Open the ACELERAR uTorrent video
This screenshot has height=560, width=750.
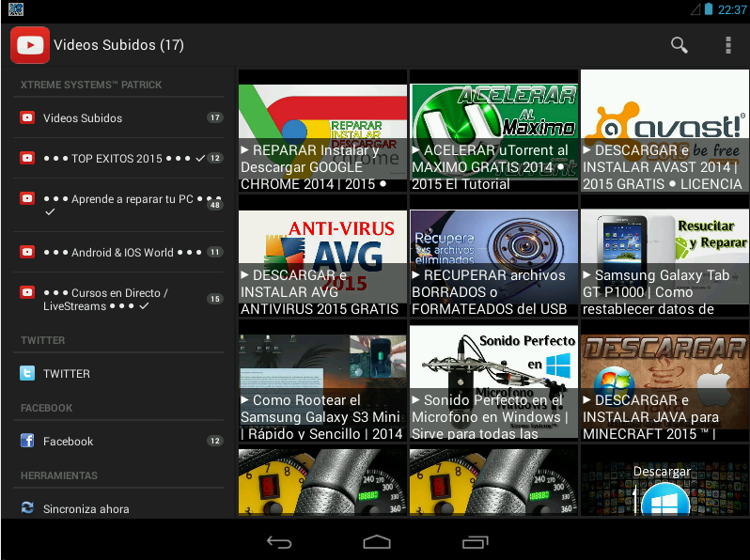tap(493, 131)
